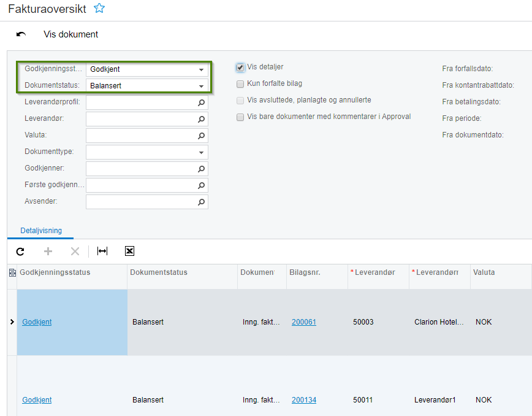Open invoice link 200134

304,400
